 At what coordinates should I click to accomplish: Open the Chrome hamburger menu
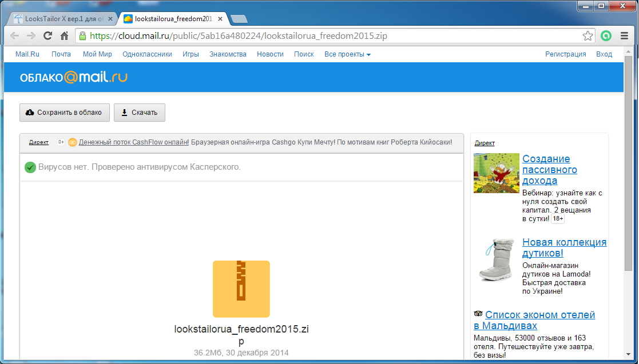[624, 36]
